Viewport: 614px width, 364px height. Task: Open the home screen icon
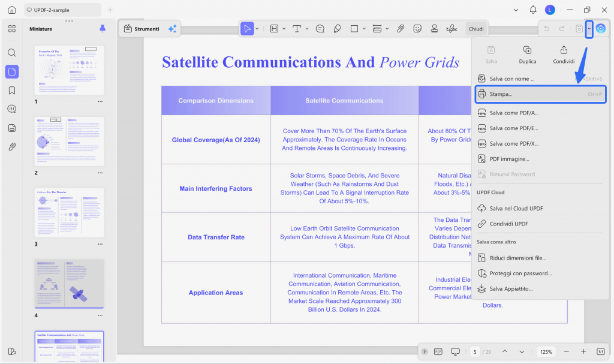(12, 10)
